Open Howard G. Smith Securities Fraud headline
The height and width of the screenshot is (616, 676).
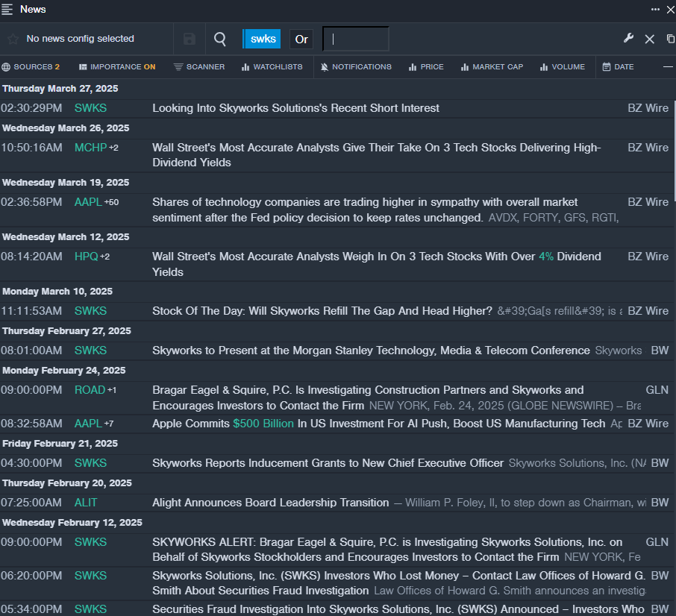click(x=398, y=583)
